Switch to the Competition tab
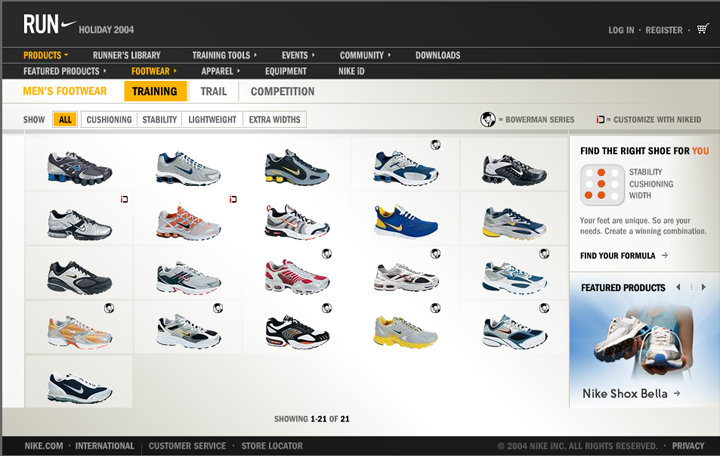720x456 pixels. pos(282,91)
